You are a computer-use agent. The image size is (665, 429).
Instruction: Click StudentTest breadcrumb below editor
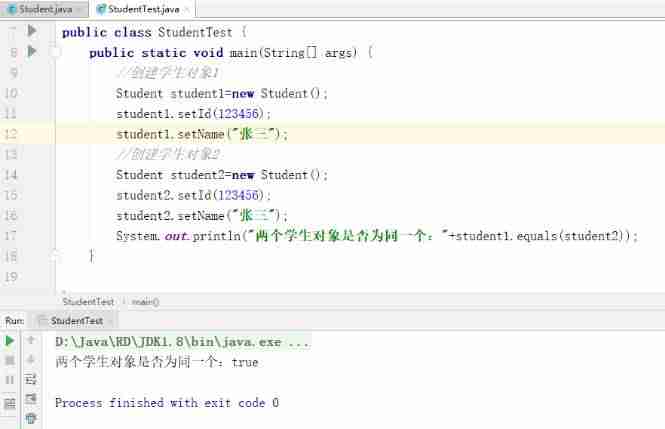88,301
